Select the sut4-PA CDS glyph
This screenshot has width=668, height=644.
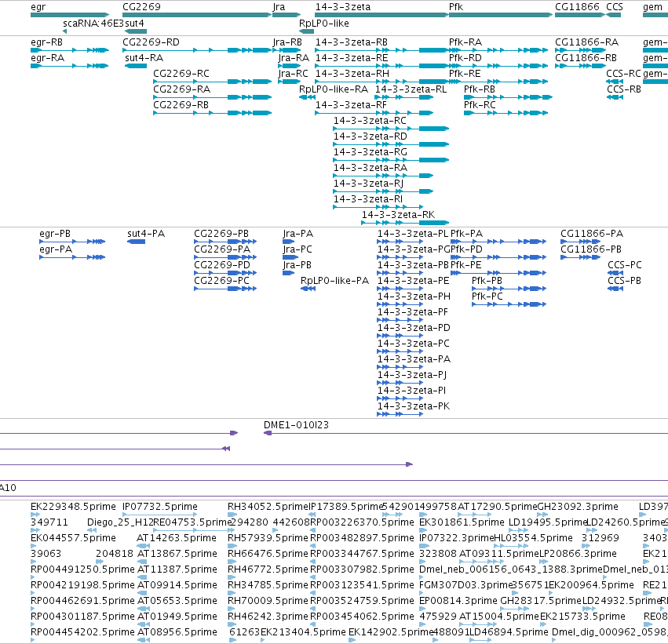point(137,242)
